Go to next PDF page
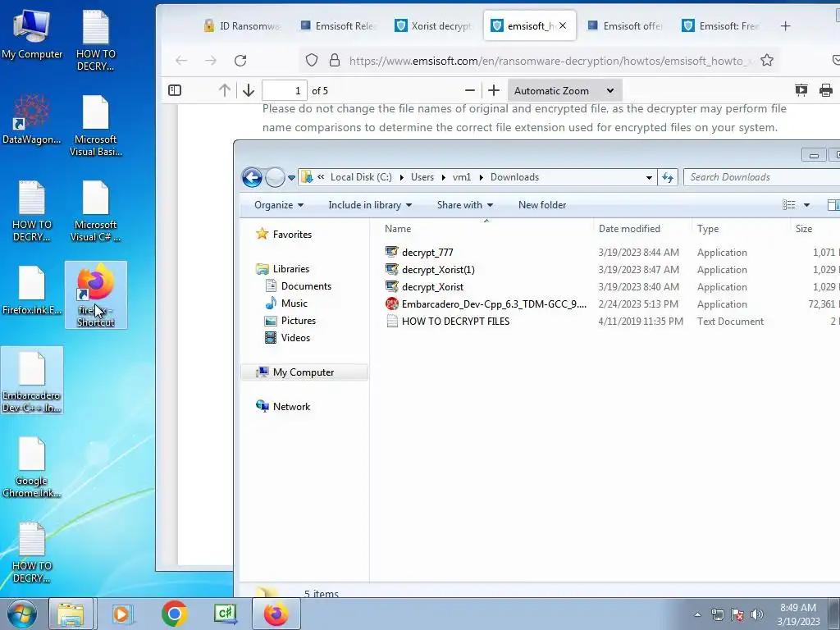The width and height of the screenshot is (840, 630). [248, 90]
